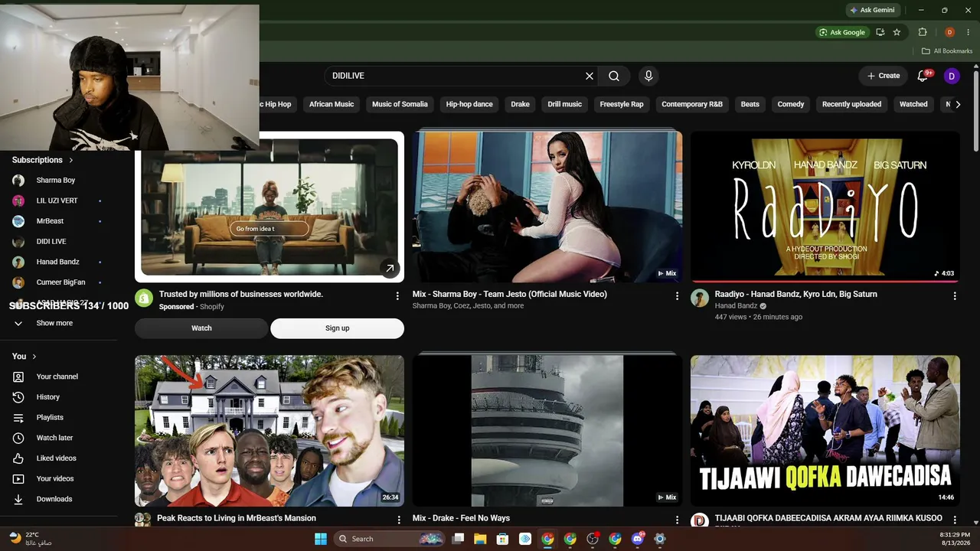The image size is (980, 551).
Task: Open Hanad Bandz channel name under Raadiyo
Action: (736, 306)
